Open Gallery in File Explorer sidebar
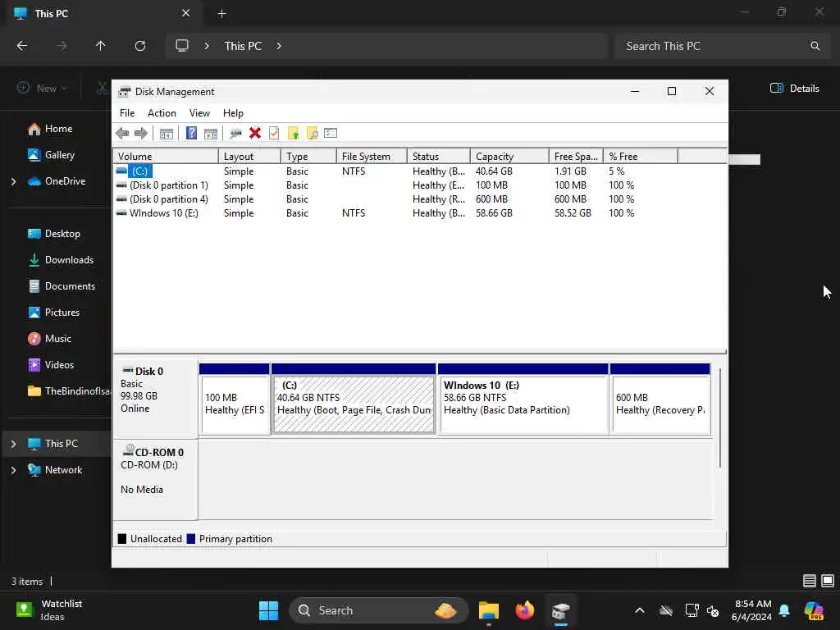The image size is (840, 630). (x=52, y=155)
